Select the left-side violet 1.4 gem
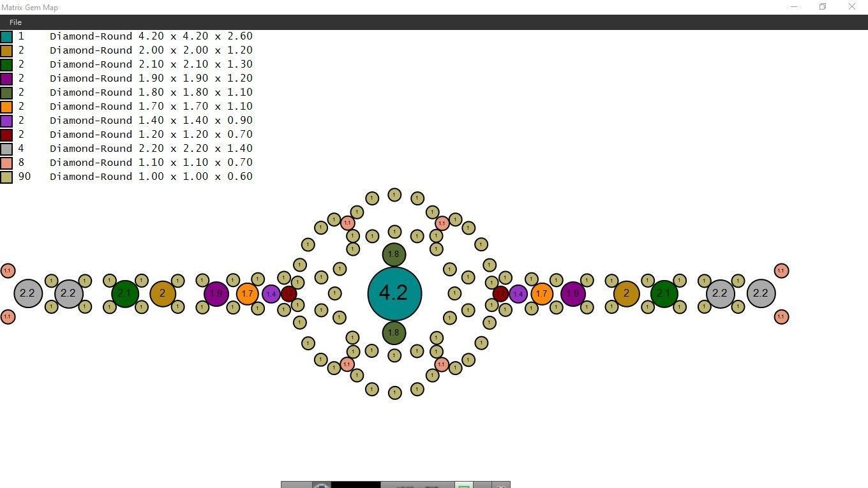Screen dimensions: 868x488 click(x=271, y=294)
